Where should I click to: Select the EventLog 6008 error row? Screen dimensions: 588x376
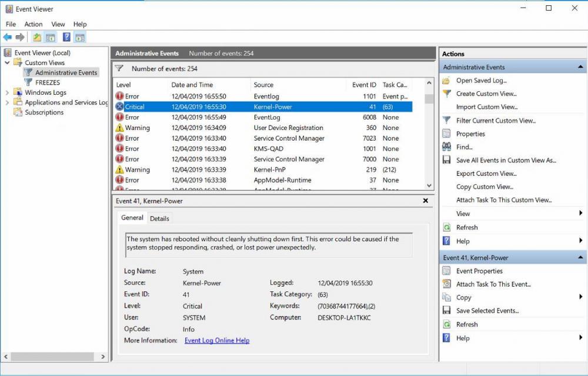pyautogui.click(x=263, y=117)
